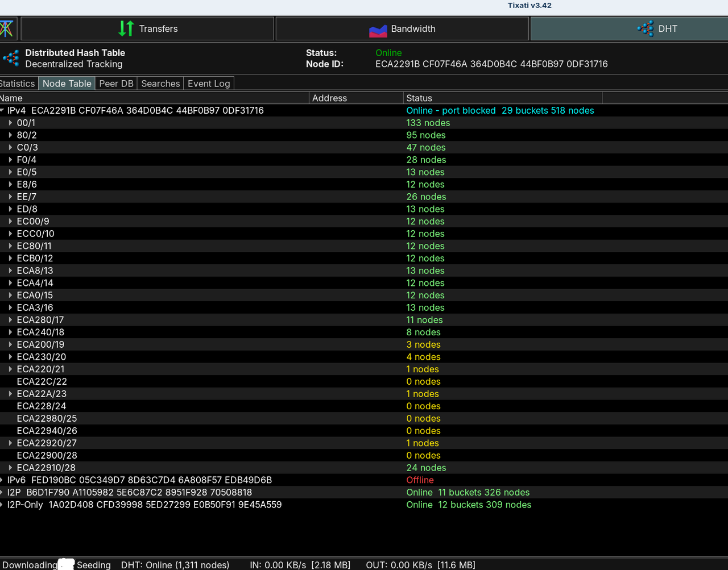Expand the E0/5 bucket
The width and height of the screenshot is (728, 570).
pyautogui.click(x=10, y=172)
